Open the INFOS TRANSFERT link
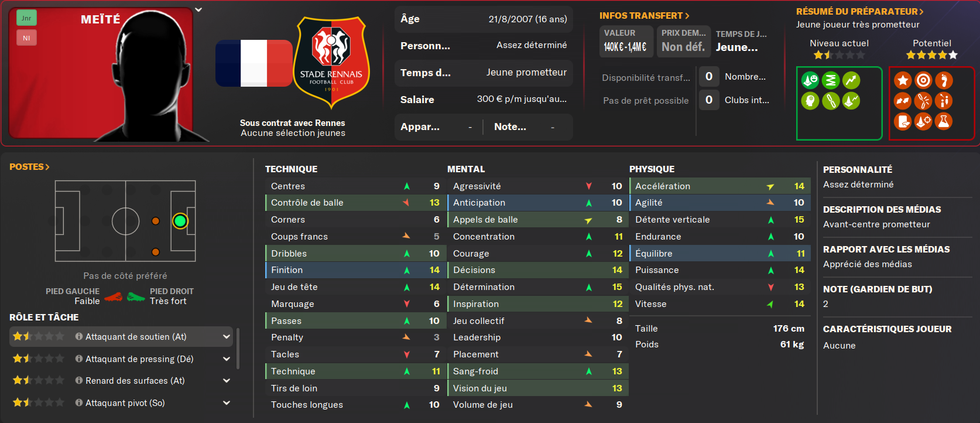980x423 pixels. tap(644, 16)
